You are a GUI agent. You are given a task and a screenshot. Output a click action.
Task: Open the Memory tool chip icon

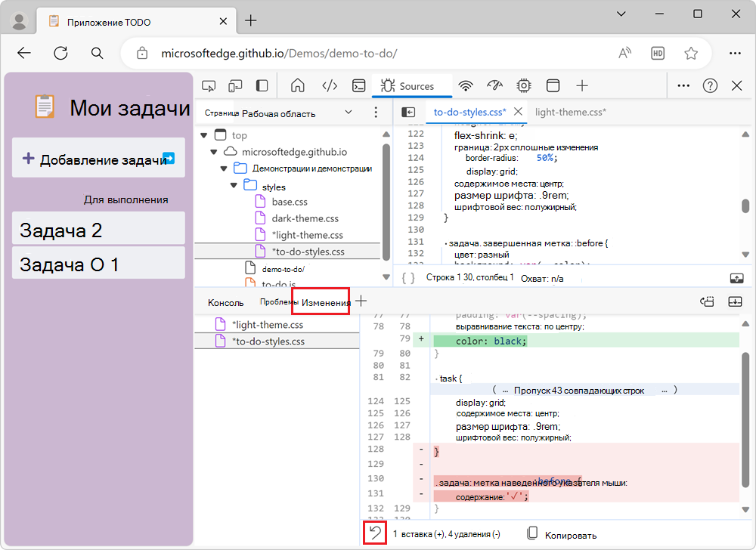click(x=524, y=85)
